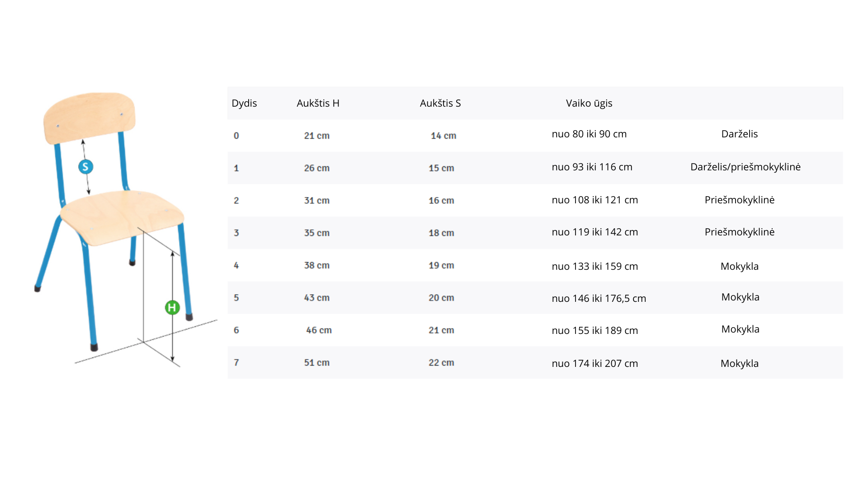
Task: Click the blue S marker on the chair
Action: pos(85,167)
